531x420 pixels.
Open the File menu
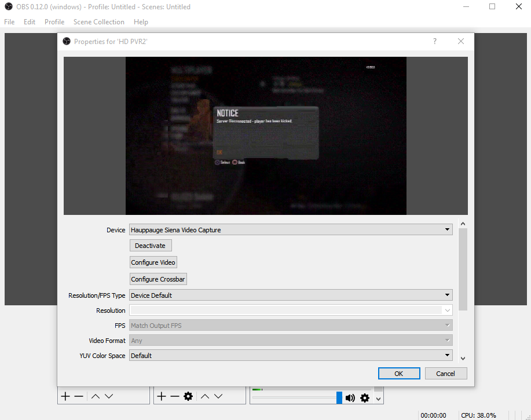9,21
